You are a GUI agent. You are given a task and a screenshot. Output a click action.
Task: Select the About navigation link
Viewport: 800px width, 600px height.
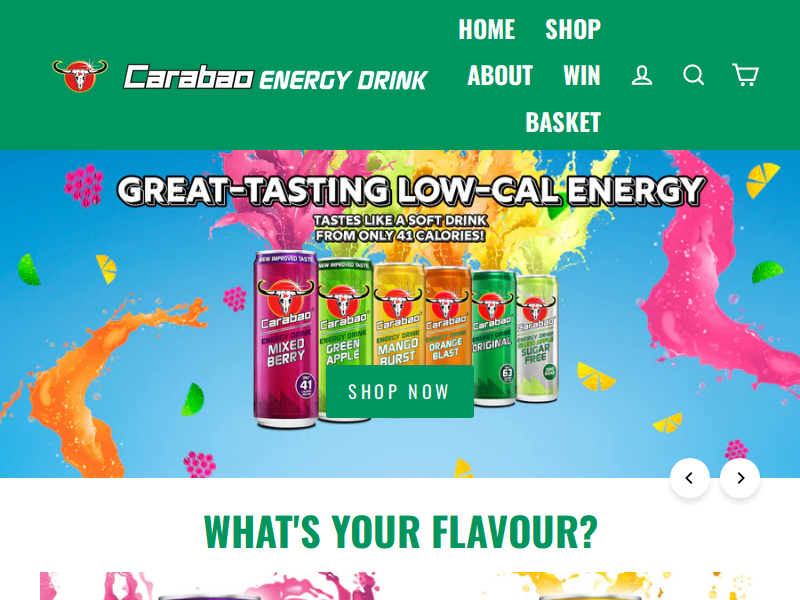(x=500, y=76)
